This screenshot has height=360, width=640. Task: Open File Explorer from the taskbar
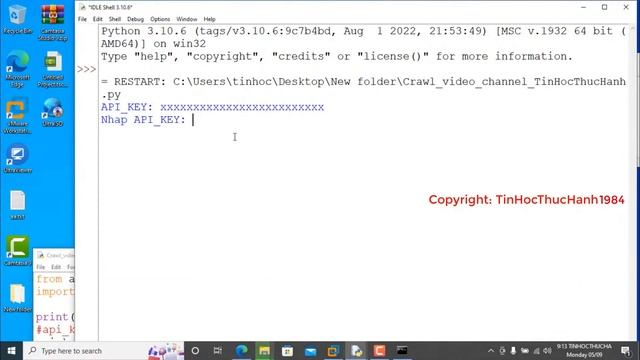(x=264, y=351)
